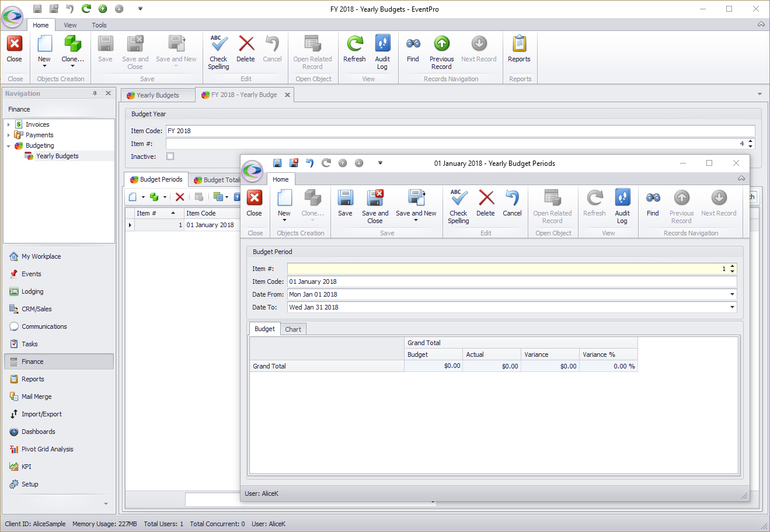
Task: Open the KPI module
Action: [x=26, y=467]
